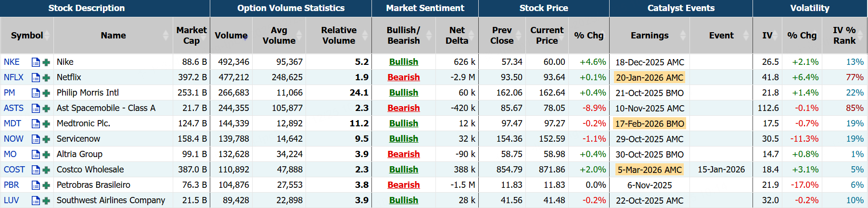Sort by the Event column header

coord(721,36)
